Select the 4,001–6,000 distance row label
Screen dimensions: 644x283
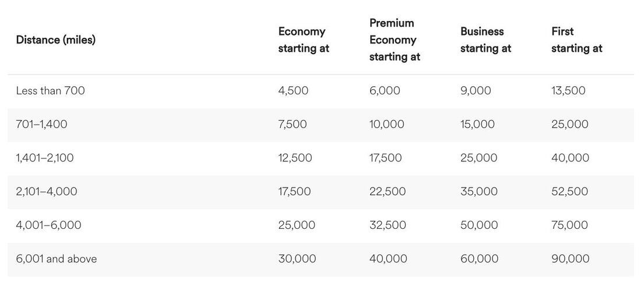click(x=48, y=225)
